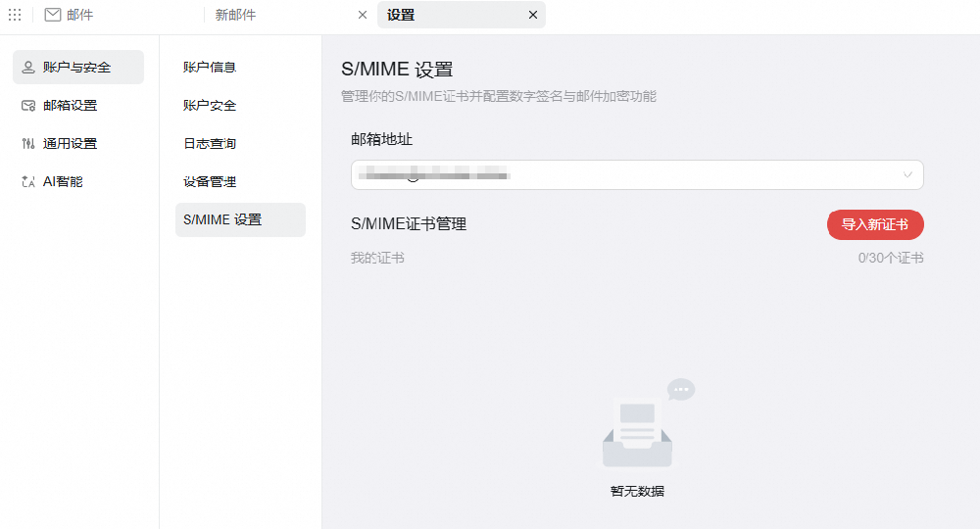The image size is (980, 529).
Task: Click the account and security person icon
Action: 28,68
